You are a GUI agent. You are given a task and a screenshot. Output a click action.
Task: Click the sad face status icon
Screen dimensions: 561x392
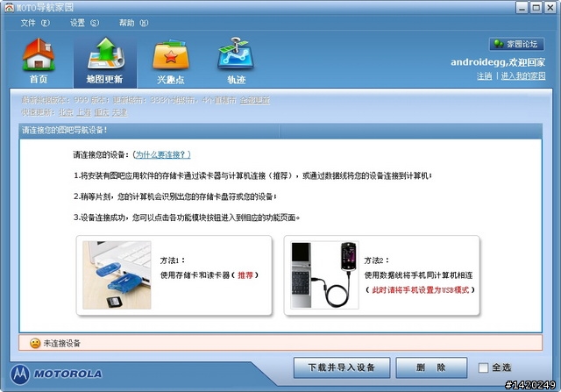pyautogui.click(x=35, y=343)
